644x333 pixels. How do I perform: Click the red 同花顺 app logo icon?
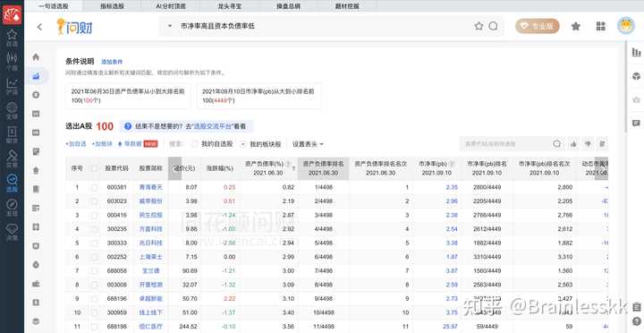12,15
